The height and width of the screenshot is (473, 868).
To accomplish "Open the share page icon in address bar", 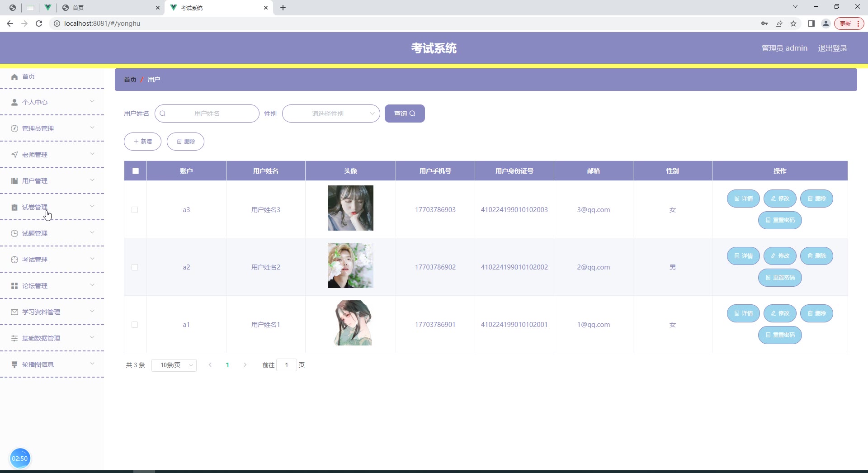I will coord(779,24).
